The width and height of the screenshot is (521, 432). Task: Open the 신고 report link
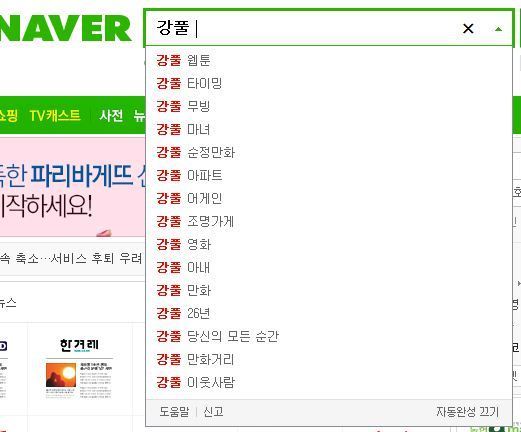213,412
